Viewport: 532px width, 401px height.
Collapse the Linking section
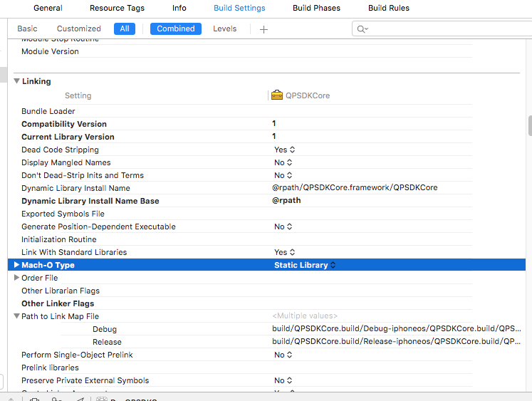pyautogui.click(x=16, y=81)
